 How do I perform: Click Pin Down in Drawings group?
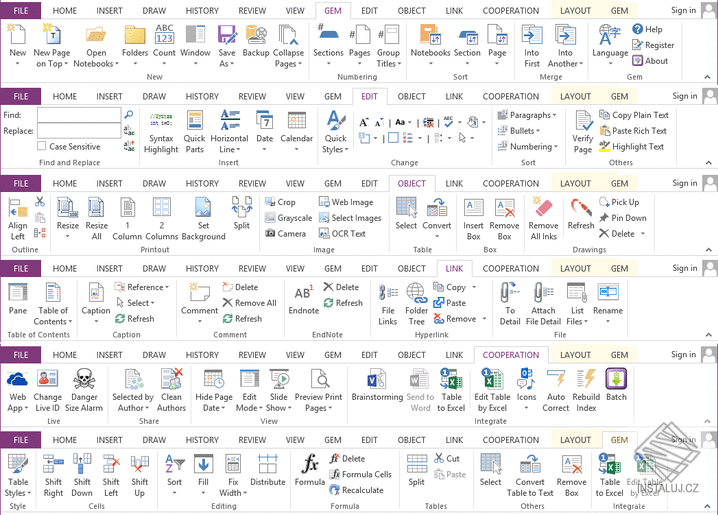623,218
